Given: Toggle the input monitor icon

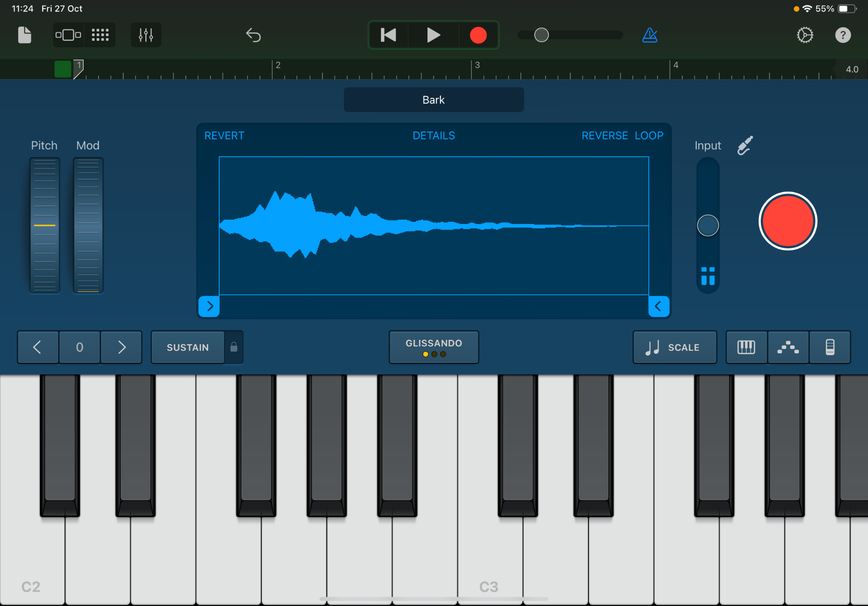Looking at the screenshot, I should (x=708, y=276).
